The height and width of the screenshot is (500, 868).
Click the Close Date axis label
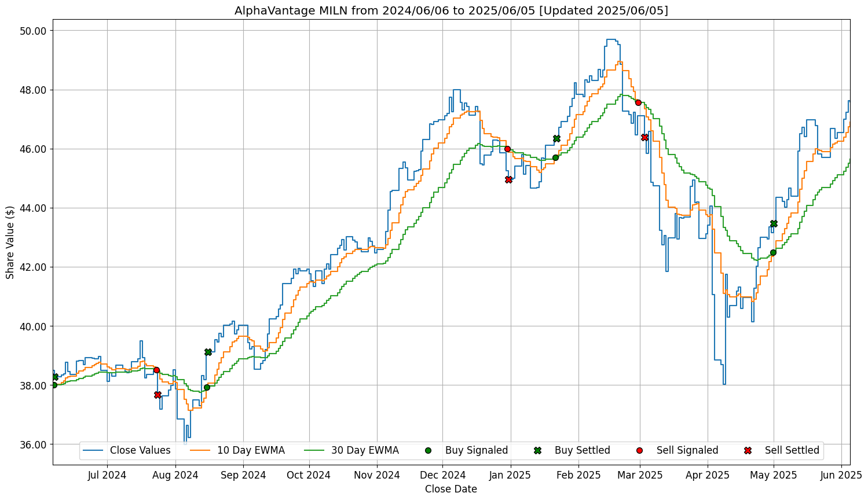point(451,489)
